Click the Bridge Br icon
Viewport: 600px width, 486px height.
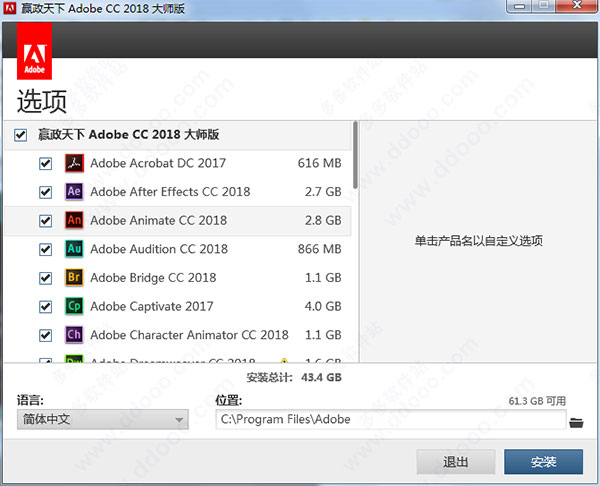tap(74, 277)
